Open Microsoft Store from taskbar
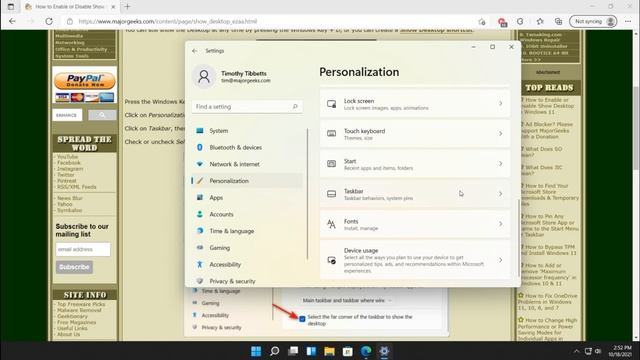The image size is (640, 360). [348, 351]
